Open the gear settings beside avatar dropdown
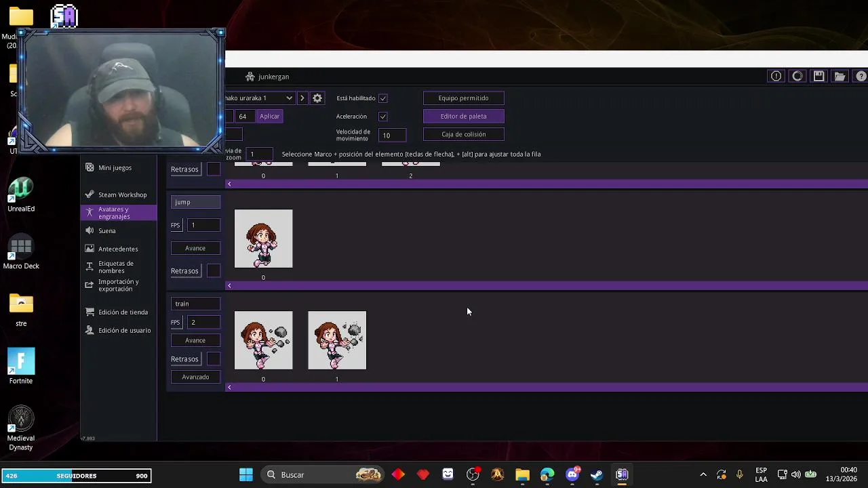The width and height of the screenshot is (868, 488). [317, 98]
